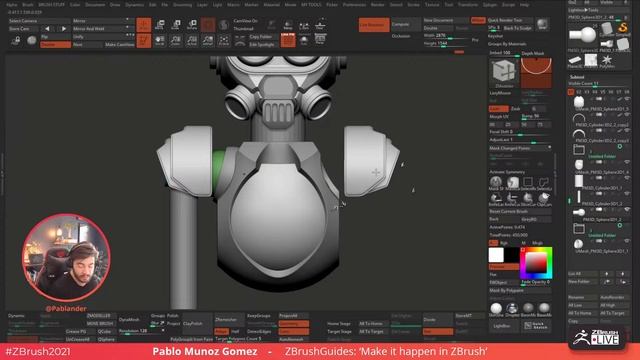Screen dimensions: 640x360
Task: Click the Store Cam button
Action: pos(23,29)
